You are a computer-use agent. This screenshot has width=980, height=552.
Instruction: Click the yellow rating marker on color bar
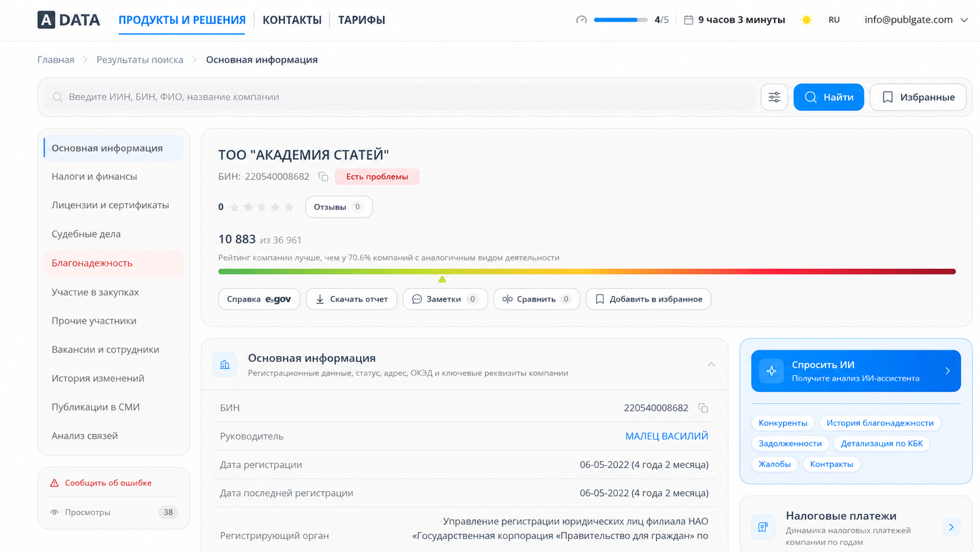click(x=442, y=279)
